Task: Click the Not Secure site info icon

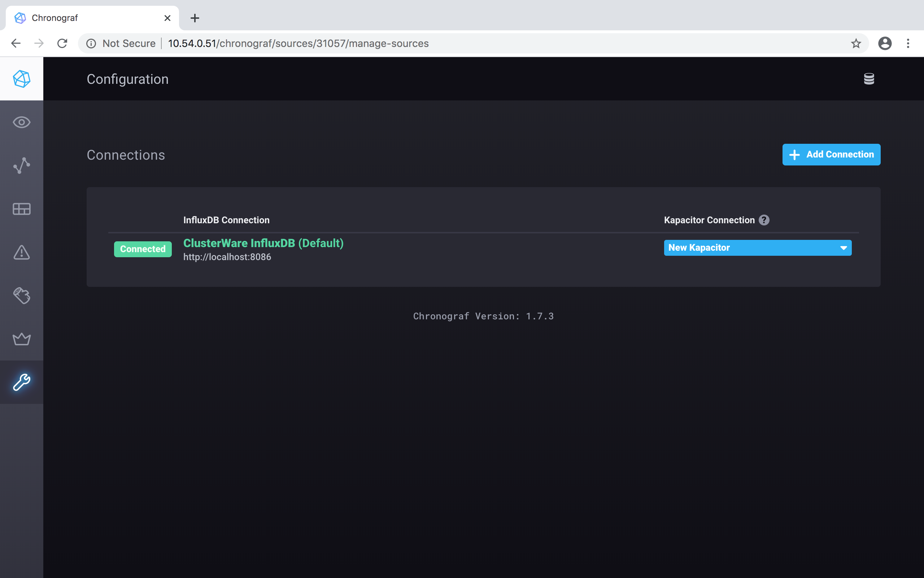Action: (91, 44)
